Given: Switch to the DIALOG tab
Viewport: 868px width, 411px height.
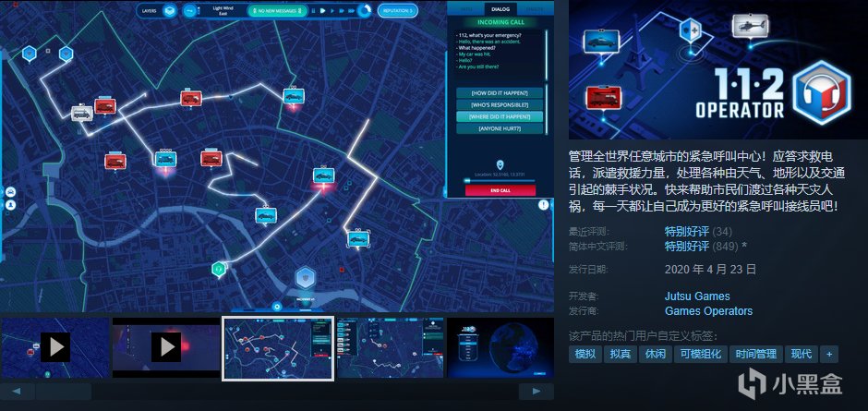Looking at the screenshot, I should 500,8.
